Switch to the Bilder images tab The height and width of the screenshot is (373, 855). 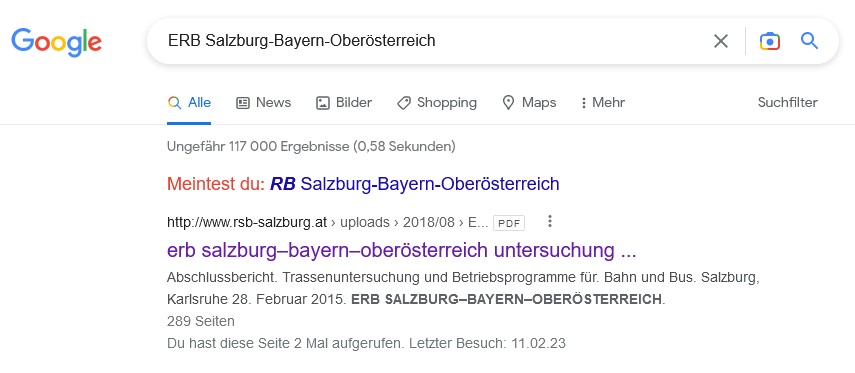[x=344, y=103]
